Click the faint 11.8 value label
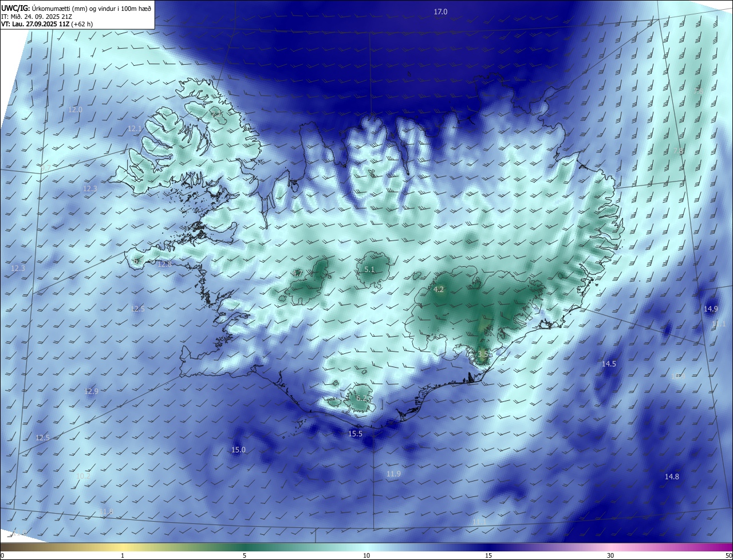 click(x=107, y=512)
